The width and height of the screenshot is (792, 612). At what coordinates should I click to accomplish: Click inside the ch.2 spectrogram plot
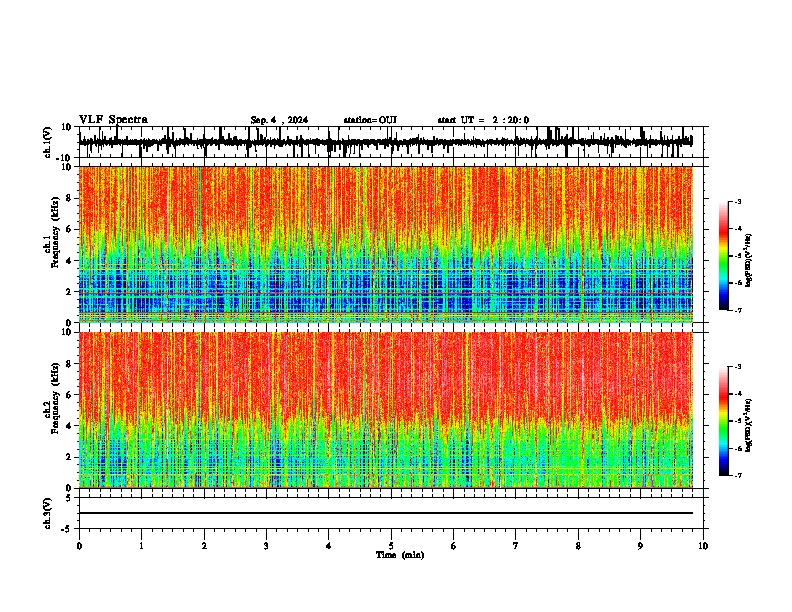pyautogui.click(x=386, y=410)
